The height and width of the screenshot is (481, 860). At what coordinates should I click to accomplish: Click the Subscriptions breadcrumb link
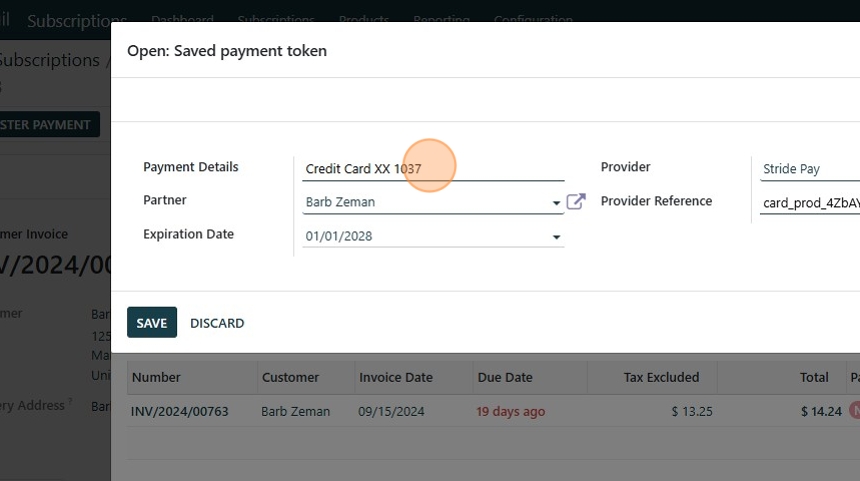point(50,60)
